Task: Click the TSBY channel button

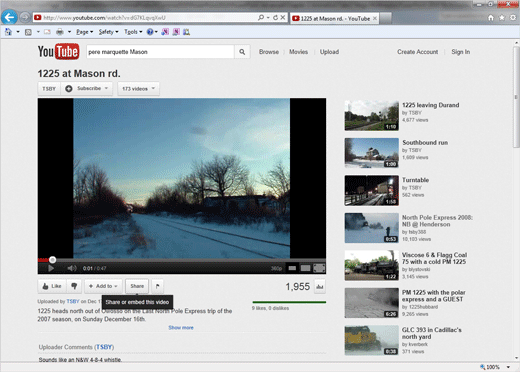Action: point(49,89)
